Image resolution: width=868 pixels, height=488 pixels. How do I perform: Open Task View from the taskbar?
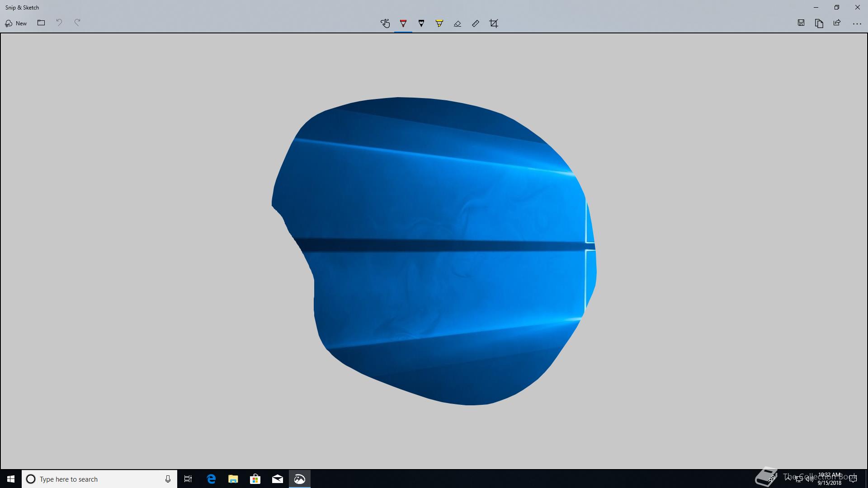click(188, 479)
